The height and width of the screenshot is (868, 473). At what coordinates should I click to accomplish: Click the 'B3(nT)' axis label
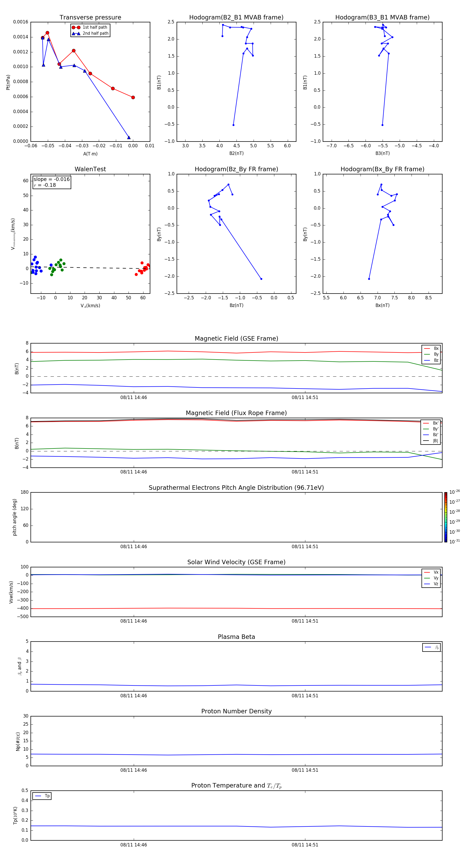[382, 153]
